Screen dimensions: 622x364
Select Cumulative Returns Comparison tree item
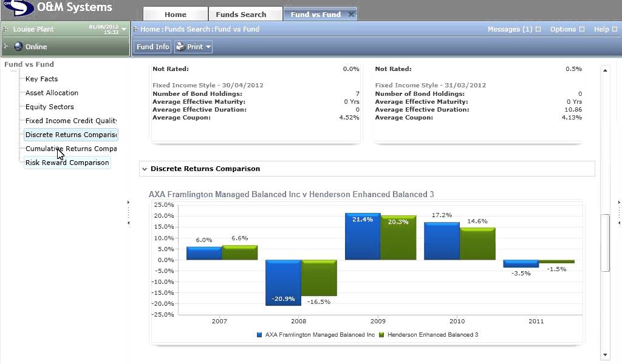point(71,149)
